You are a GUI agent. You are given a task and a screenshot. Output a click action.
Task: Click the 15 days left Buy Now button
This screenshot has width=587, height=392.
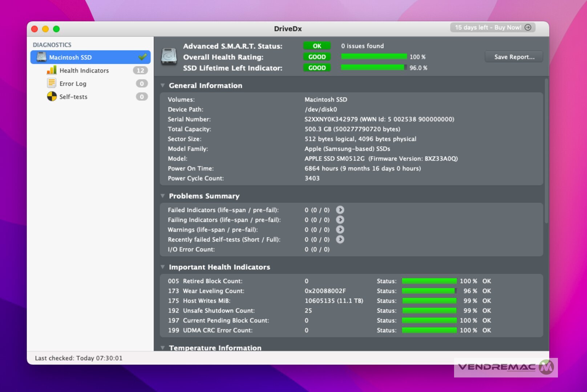click(x=493, y=28)
